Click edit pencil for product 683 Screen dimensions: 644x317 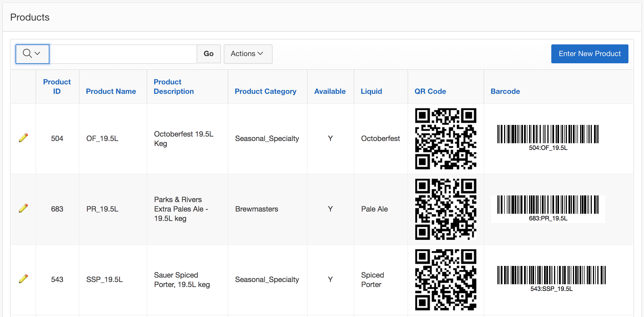coord(23,208)
